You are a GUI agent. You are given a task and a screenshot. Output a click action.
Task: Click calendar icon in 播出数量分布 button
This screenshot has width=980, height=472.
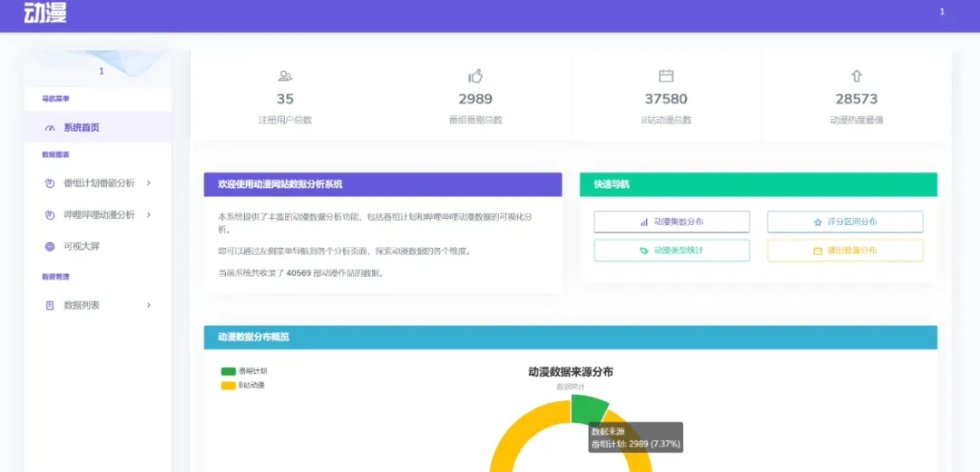point(818,251)
